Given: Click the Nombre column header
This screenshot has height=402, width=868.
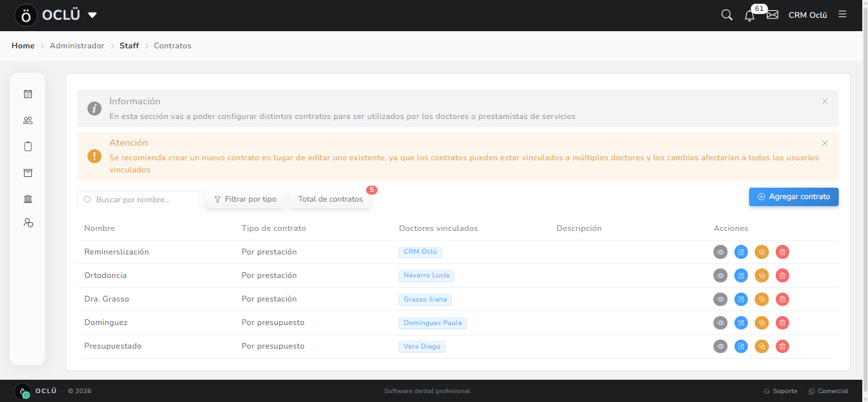Looking at the screenshot, I should [100, 228].
